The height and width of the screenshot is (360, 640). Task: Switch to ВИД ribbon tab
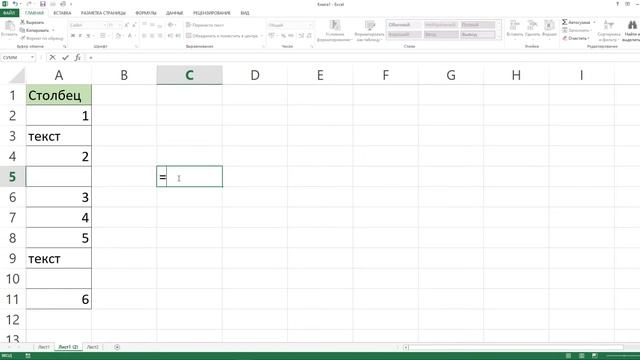click(245, 13)
